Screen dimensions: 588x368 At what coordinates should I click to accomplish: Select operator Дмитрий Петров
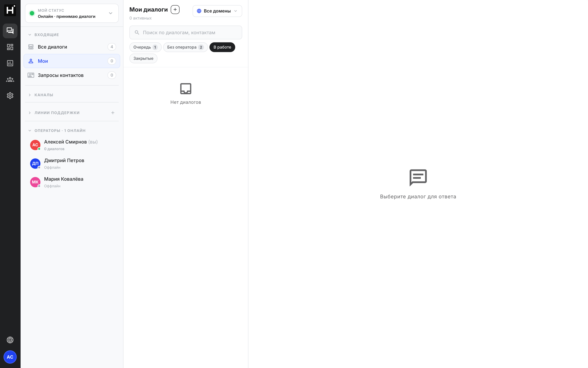click(72, 163)
